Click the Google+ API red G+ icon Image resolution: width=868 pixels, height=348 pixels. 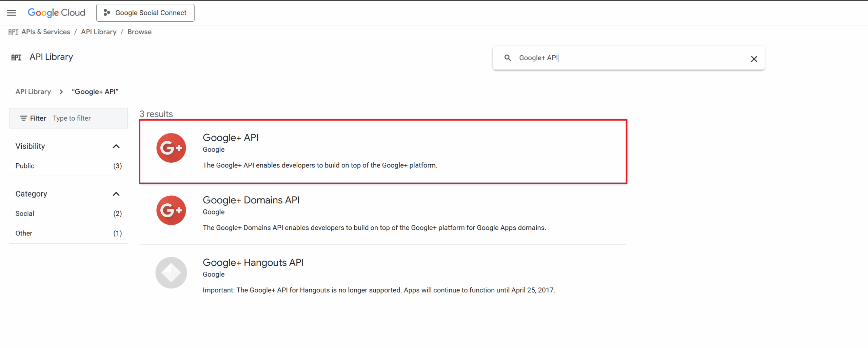pyautogui.click(x=171, y=148)
